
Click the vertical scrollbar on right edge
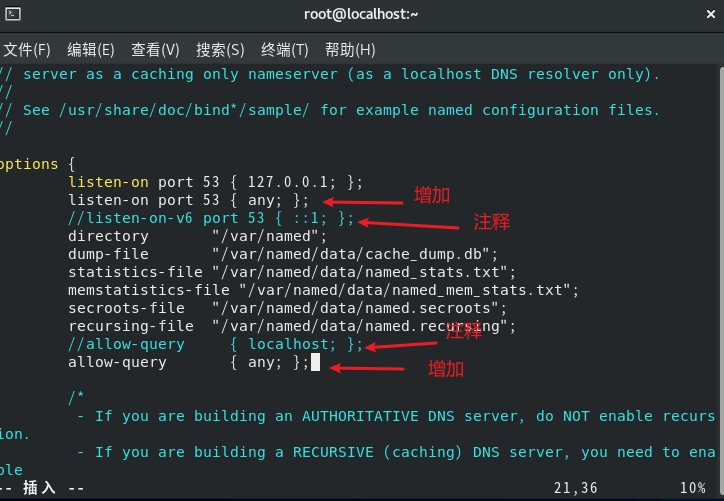[x=721, y=272]
